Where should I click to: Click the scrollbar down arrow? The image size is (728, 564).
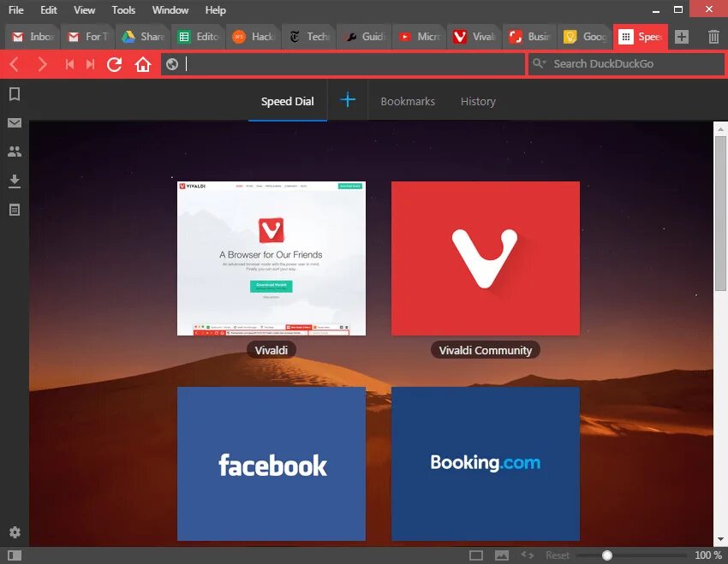tap(720, 539)
